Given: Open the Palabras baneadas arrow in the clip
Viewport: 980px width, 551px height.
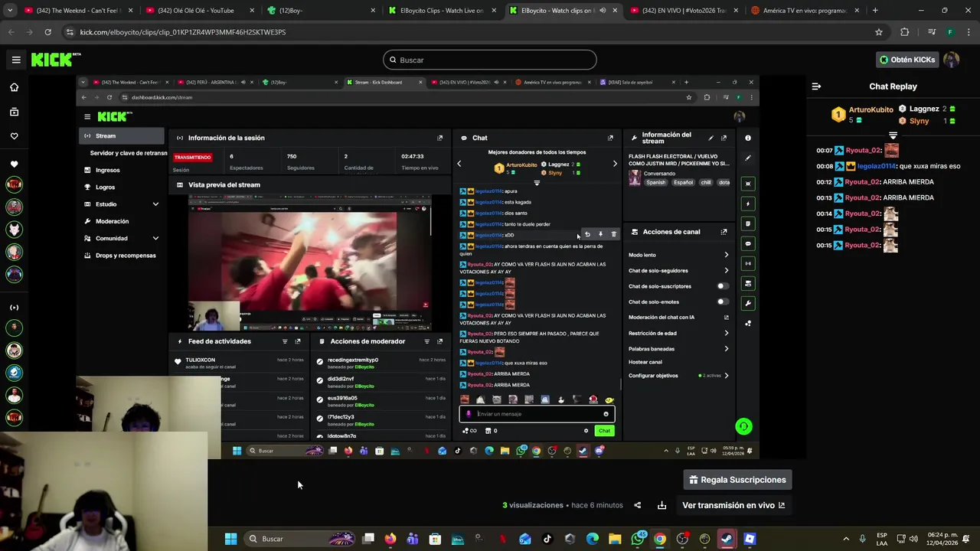Looking at the screenshot, I should [726, 349].
